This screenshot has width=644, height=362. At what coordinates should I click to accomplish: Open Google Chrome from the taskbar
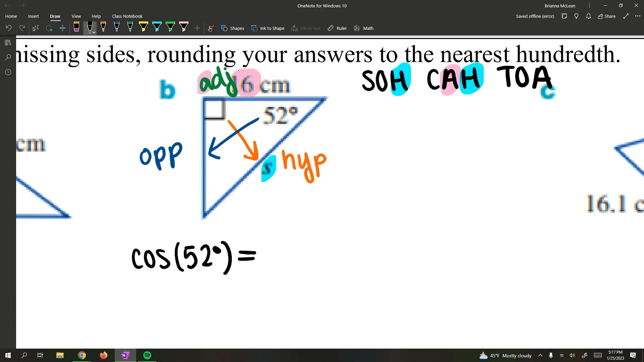tap(82, 355)
